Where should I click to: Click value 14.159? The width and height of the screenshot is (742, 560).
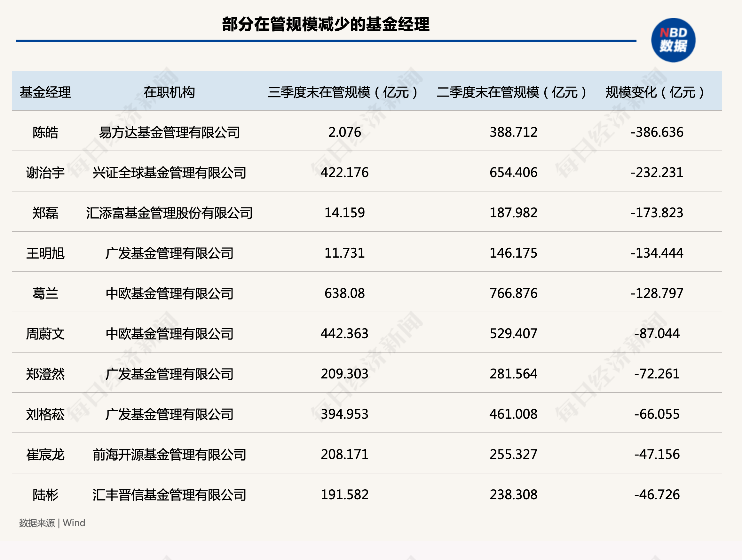(x=344, y=213)
